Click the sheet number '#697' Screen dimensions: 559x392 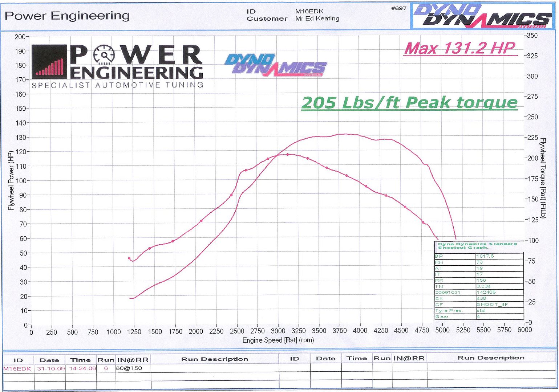pos(399,8)
